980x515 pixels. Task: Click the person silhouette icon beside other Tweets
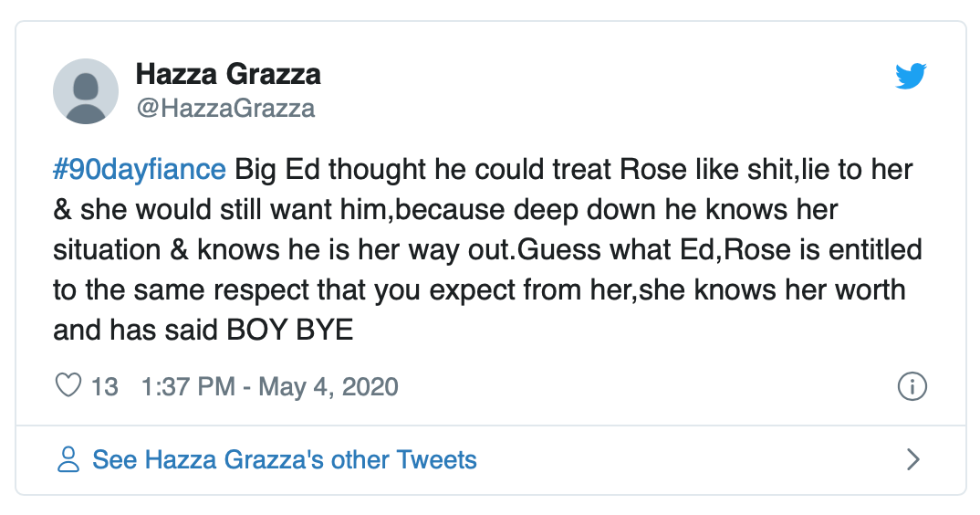click(x=68, y=458)
